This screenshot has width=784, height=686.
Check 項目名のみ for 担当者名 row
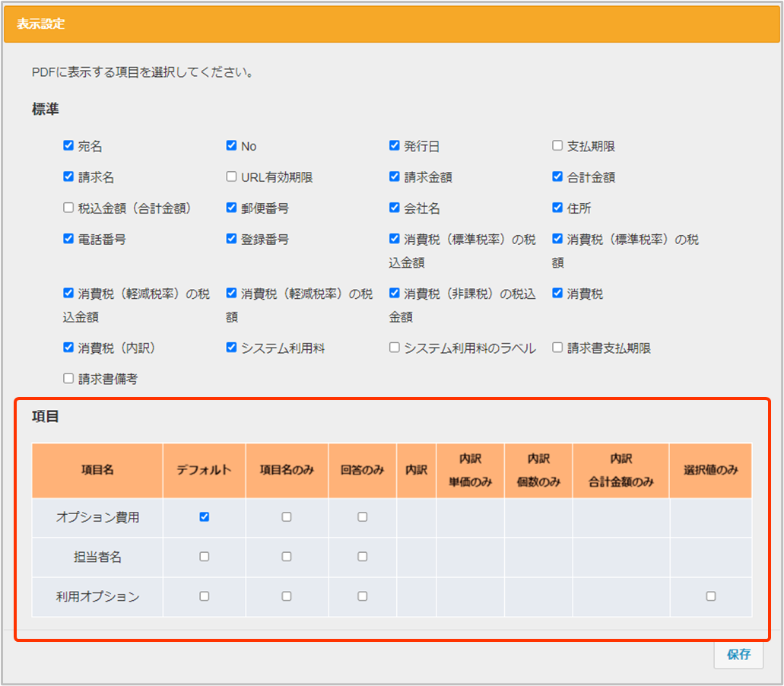click(286, 557)
